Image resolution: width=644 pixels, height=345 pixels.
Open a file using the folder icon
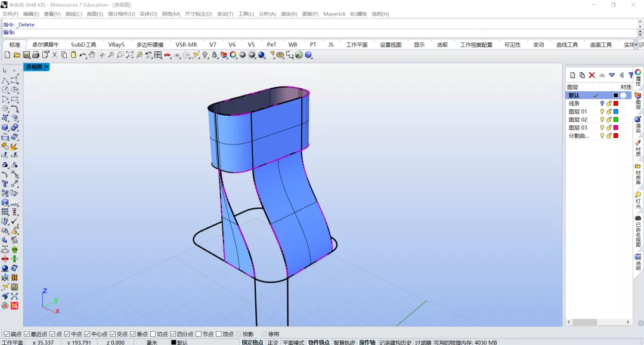17,55
